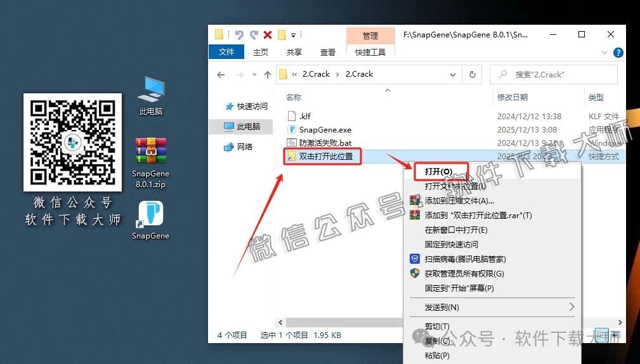Viewport: 640px width, 364px height.
Task: Select the 双击打开此位置 shortcut
Action: (326, 156)
